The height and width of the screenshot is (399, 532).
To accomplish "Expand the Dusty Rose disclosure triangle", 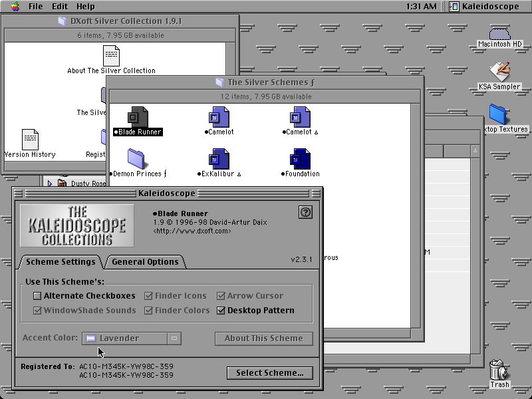I will pos(49,184).
